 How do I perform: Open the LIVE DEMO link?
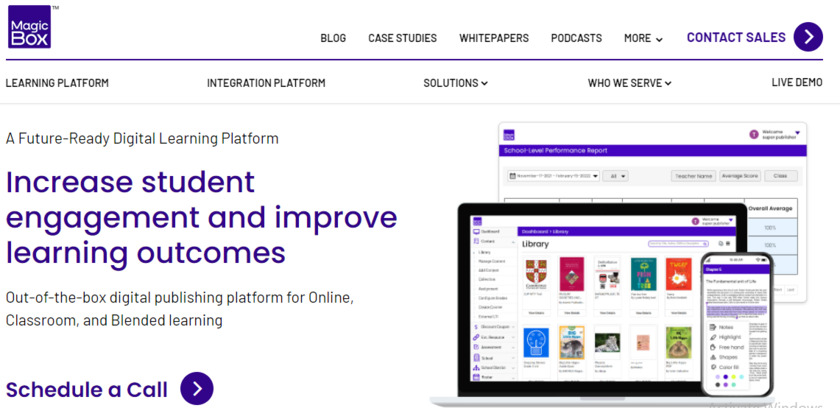(797, 82)
